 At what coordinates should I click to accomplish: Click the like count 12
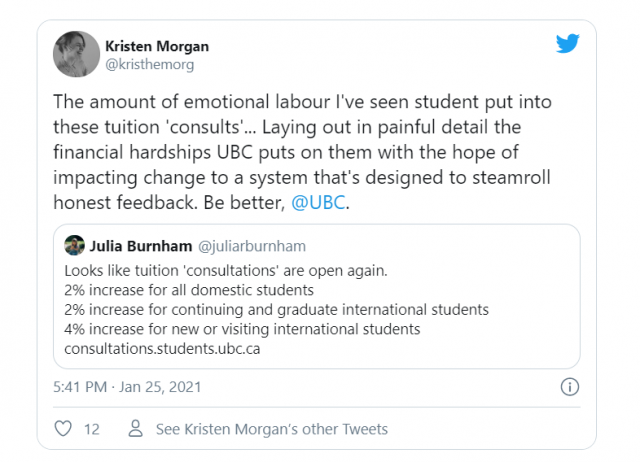point(91,429)
